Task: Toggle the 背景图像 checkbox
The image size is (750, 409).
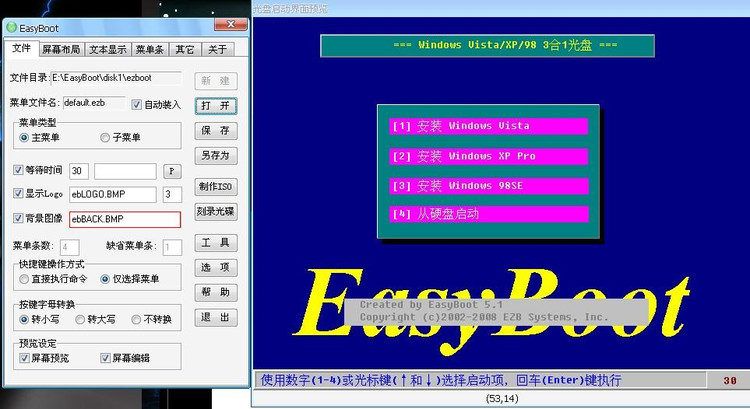Action: pos(18,218)
